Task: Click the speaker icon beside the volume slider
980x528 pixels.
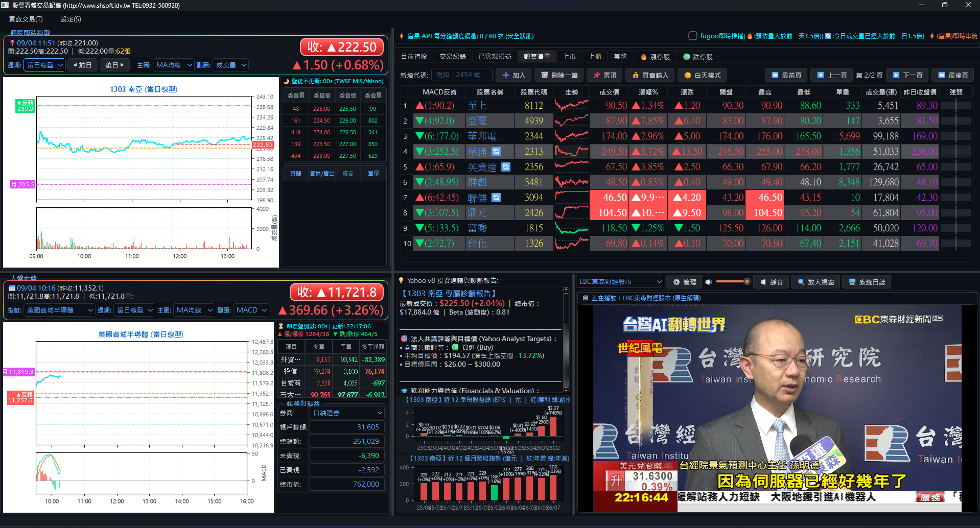Action: coord(708,282)
